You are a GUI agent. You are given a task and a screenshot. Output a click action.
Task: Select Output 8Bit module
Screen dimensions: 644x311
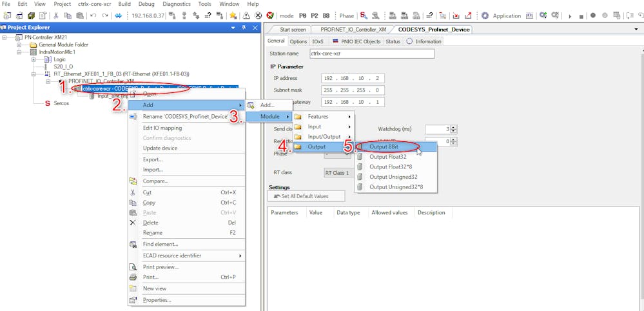point(396,146)
